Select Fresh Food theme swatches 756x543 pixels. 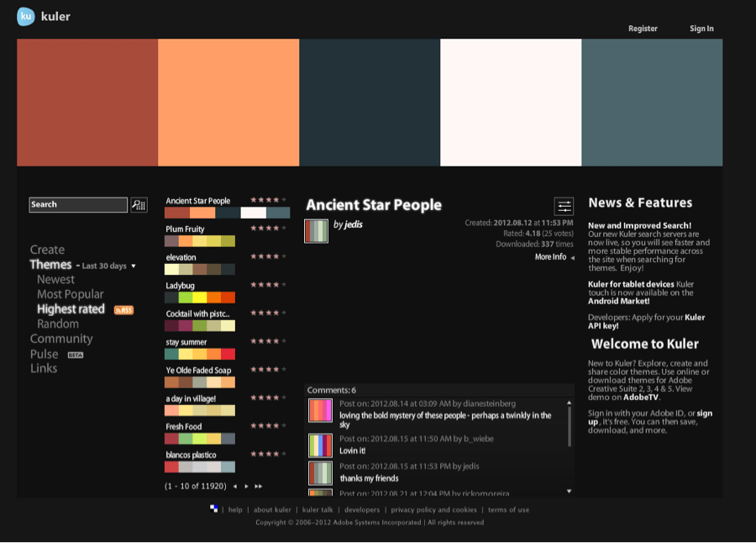pyautogui.click(x=200, y=439)
